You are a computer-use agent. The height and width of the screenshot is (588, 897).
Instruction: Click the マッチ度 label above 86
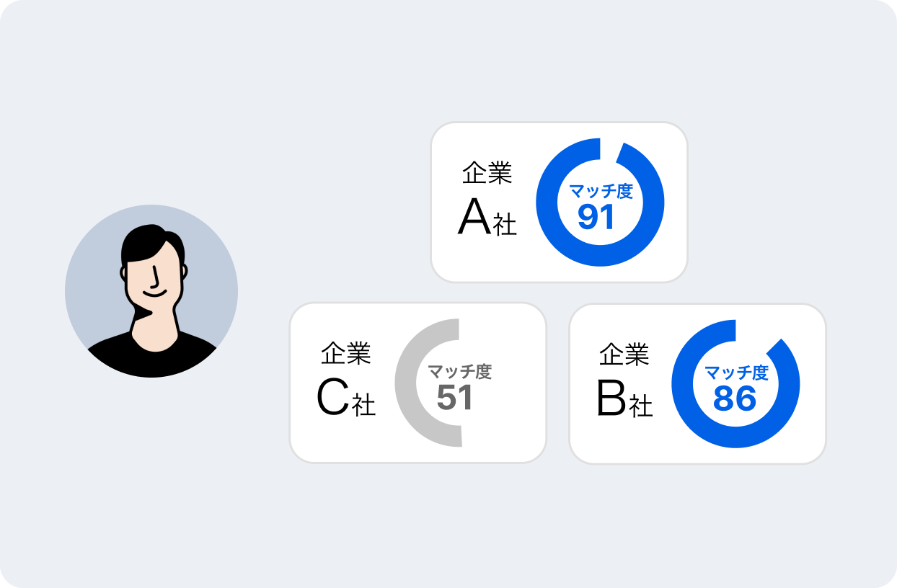click(736, 373)
